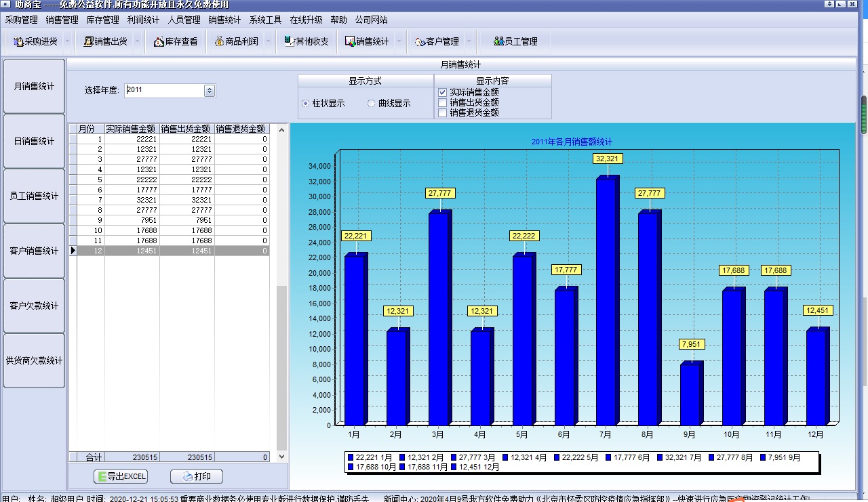Open the 销售统计 toolbar button

tap(367, 41)
